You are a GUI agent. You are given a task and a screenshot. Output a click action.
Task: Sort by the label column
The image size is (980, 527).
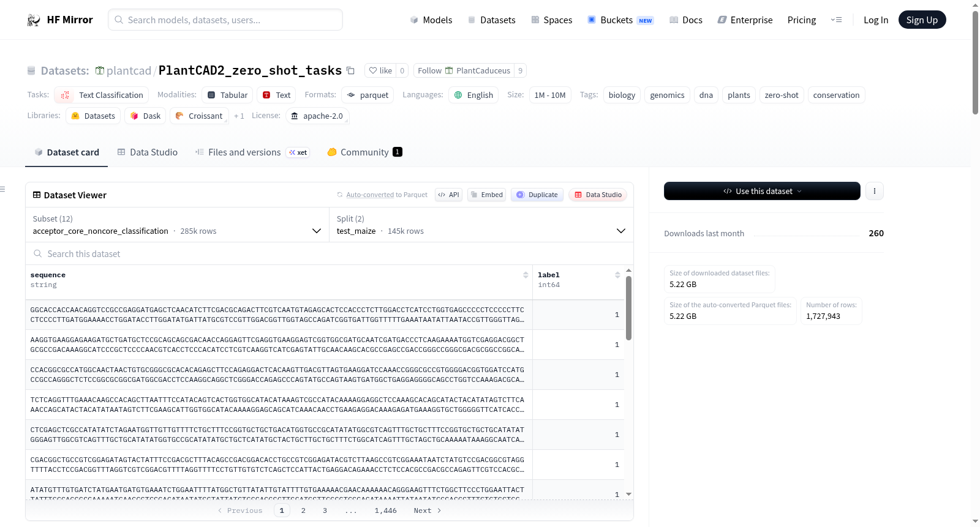[617, 275]
